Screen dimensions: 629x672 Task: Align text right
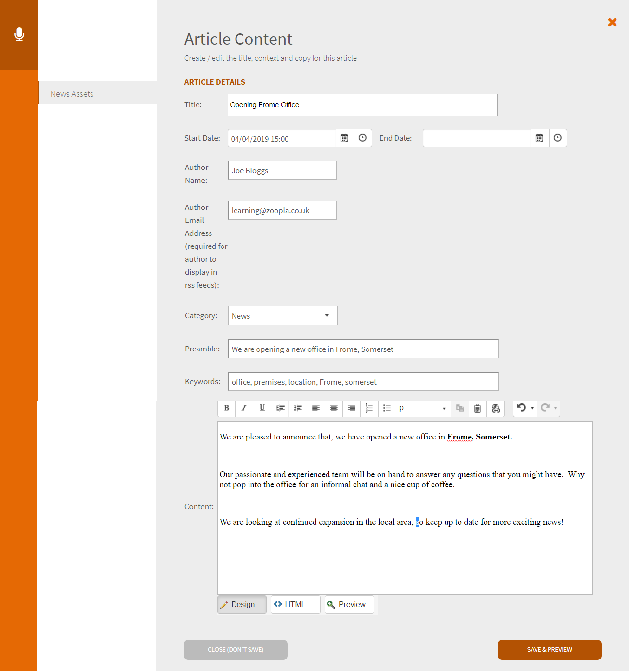pos(352,408)
